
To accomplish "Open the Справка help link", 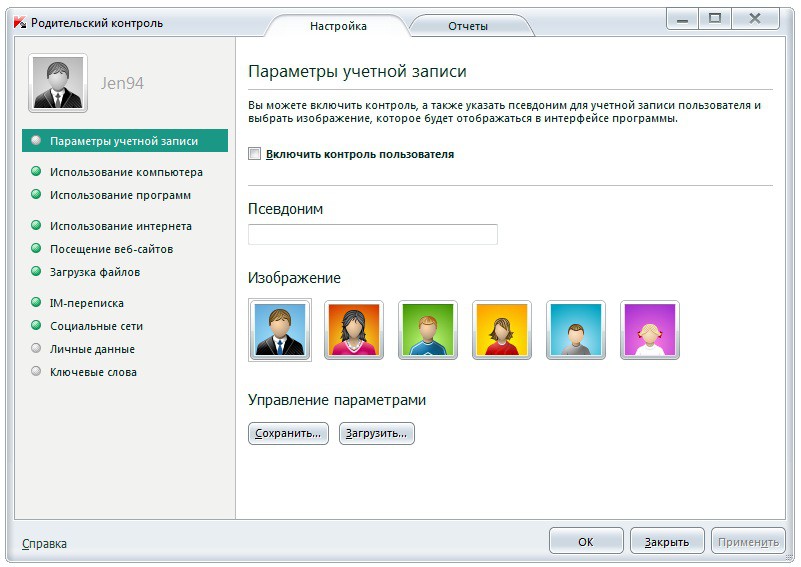I will (x=44, y=544).
